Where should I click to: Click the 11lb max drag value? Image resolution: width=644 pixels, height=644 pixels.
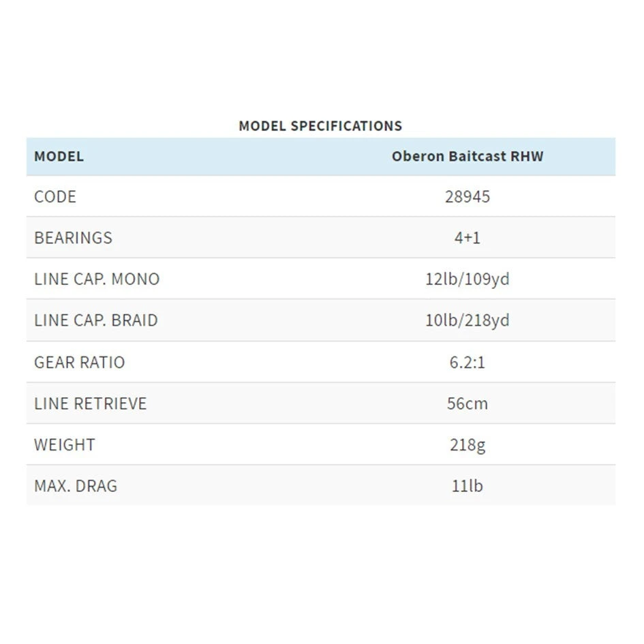[467, 486]
